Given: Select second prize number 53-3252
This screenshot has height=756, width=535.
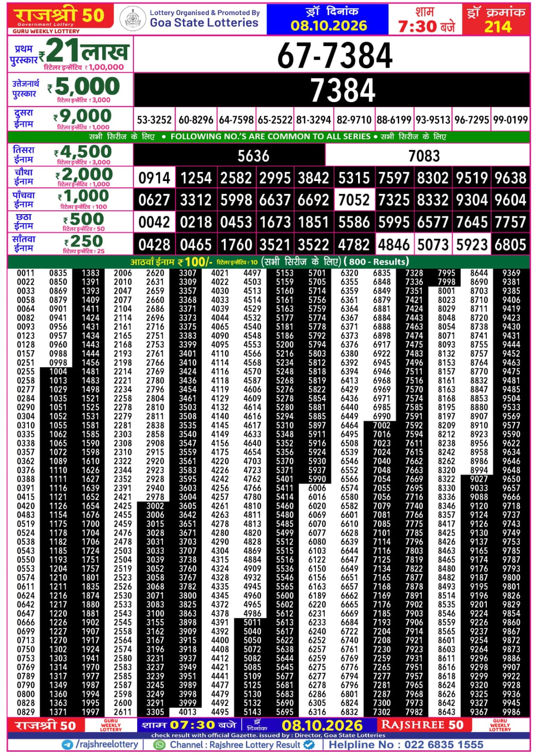Looking at the screenshot, I should [154, 120].
